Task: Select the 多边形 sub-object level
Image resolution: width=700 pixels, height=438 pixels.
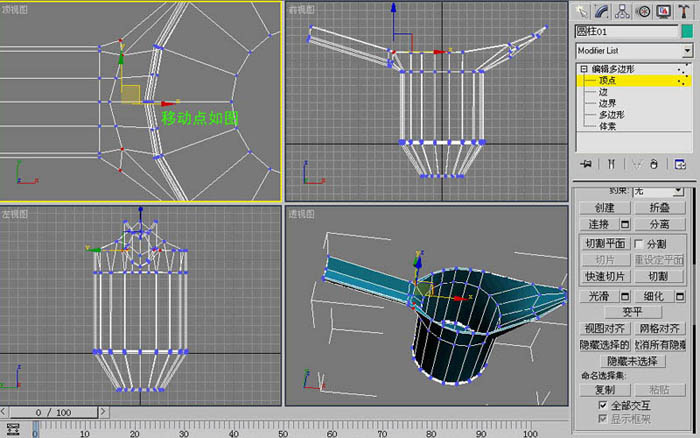Action: [x=612, y=115]
